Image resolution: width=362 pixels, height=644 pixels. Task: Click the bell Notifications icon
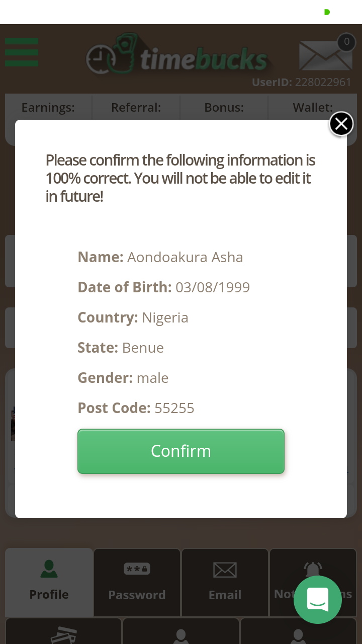coord(313,570)
